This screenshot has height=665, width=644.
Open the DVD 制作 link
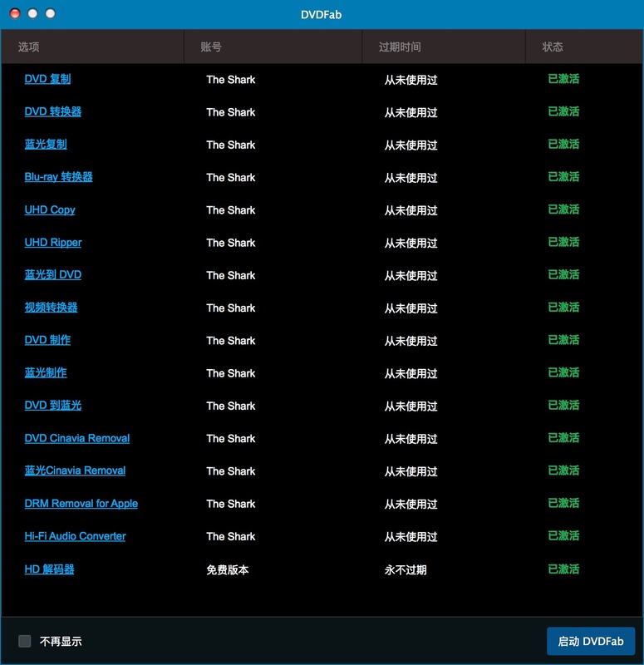pyautogui.click(x=47, y=340)
